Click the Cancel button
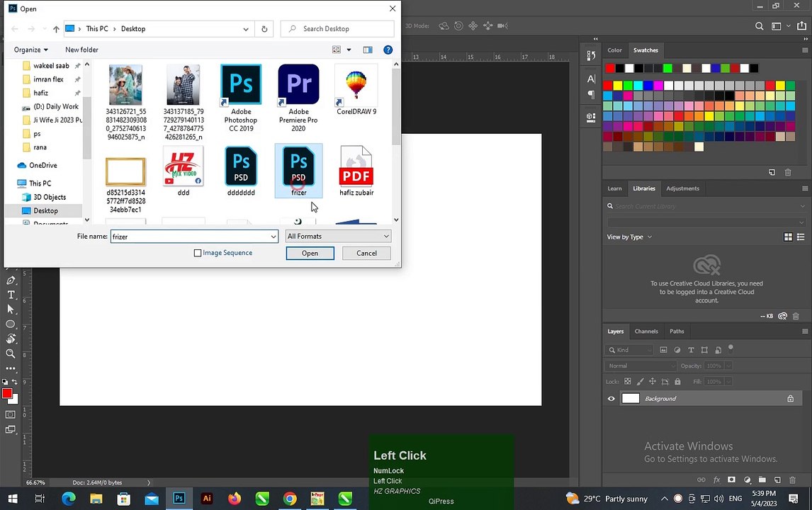 click(366, 253)
